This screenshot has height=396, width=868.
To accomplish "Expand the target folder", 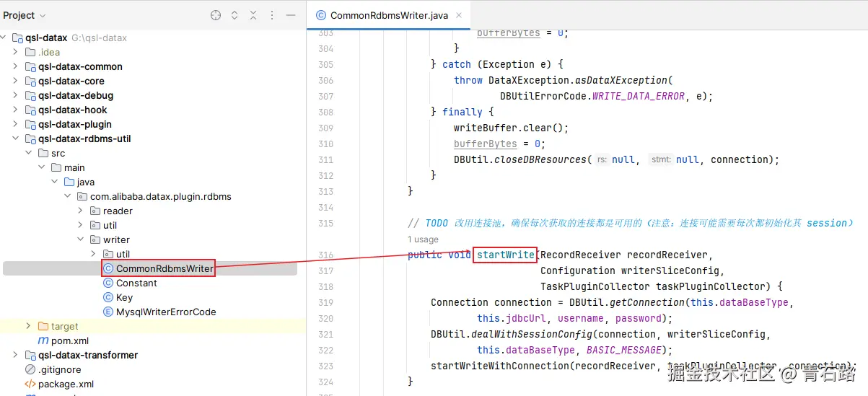I will point(29,326).
